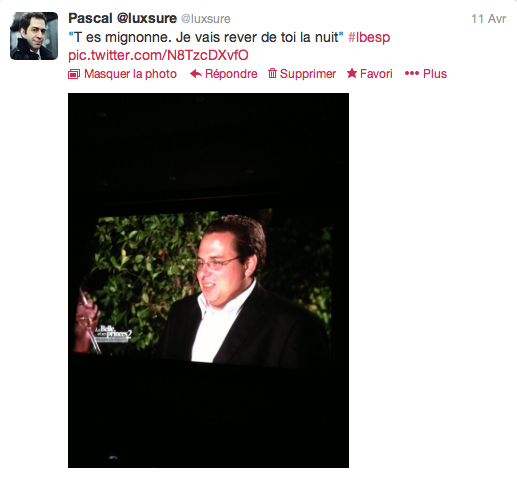The width and height of the screenshot is (517, 479).
Task: Click the reply arrow icon
Action: [196, 74]
